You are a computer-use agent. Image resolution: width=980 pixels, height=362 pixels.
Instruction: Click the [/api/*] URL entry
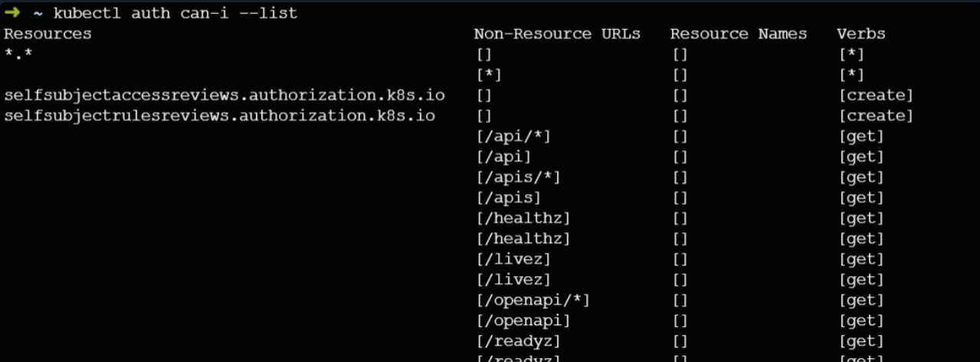pos(513,137)
